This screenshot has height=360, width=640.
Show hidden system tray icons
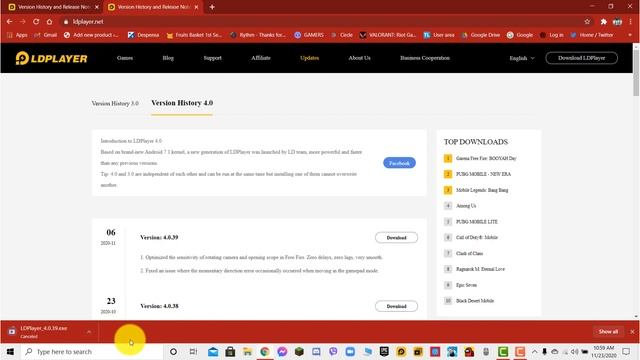(534, 352)
